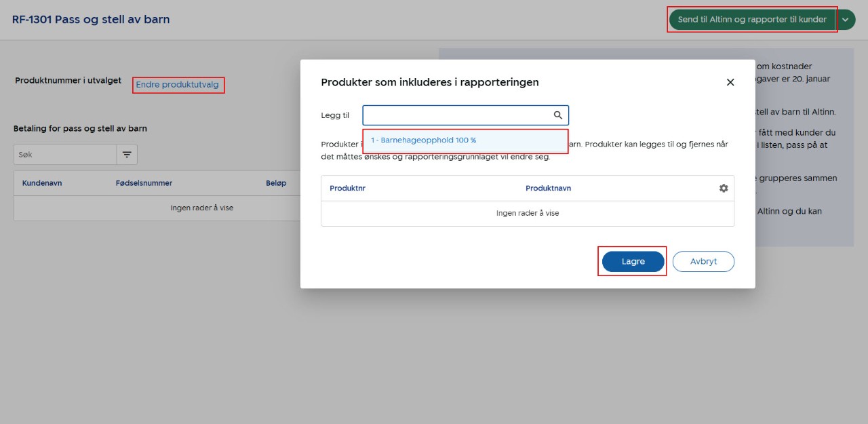This screenshot has height=424, width=868.
Task: Expand the arrow next to Send til Altinn
Action: (845, 20)
